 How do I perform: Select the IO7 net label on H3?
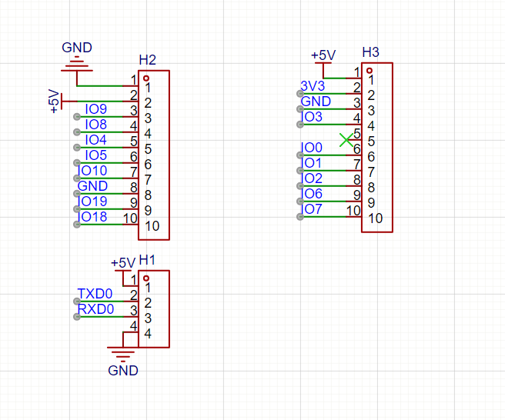click(313, 209)
